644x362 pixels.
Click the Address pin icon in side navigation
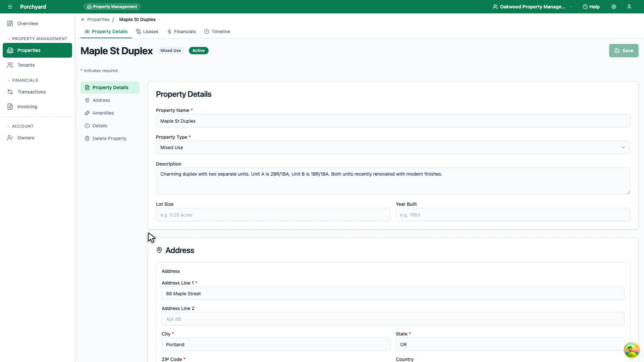point(87,100)
